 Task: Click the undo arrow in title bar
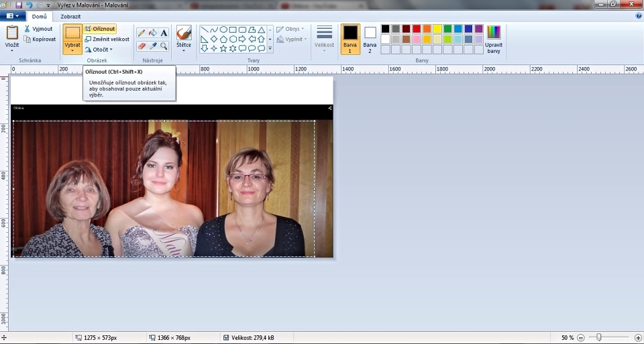29,4
